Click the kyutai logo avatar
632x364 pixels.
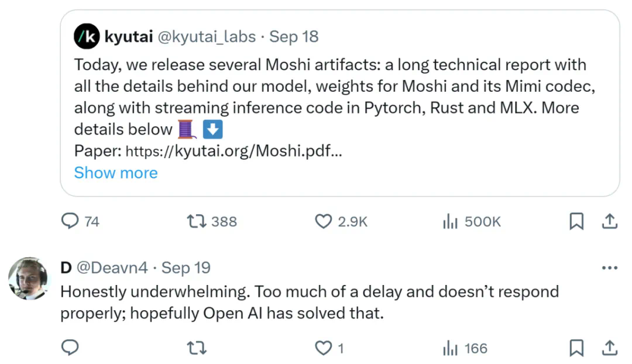(x=86, y=37)
